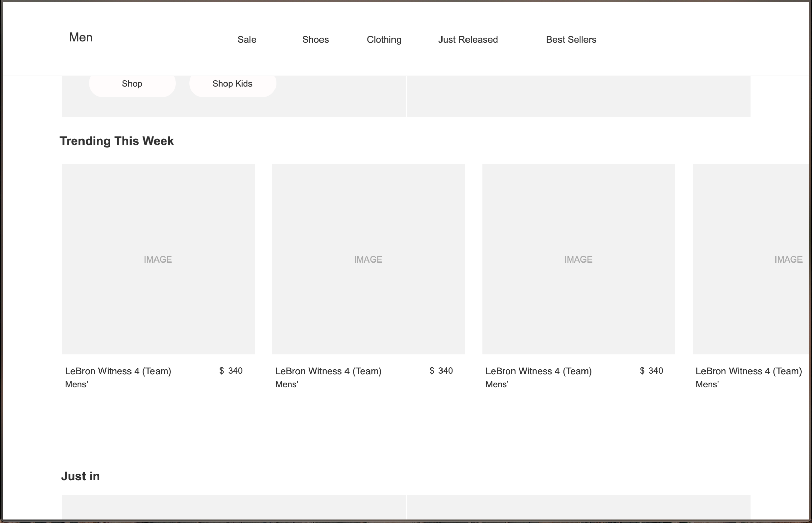The height and width of the screenshot is (523, 812).
Task: Open the Clothing navigation link
Action: pyautogui.click(x=384, y=40)
